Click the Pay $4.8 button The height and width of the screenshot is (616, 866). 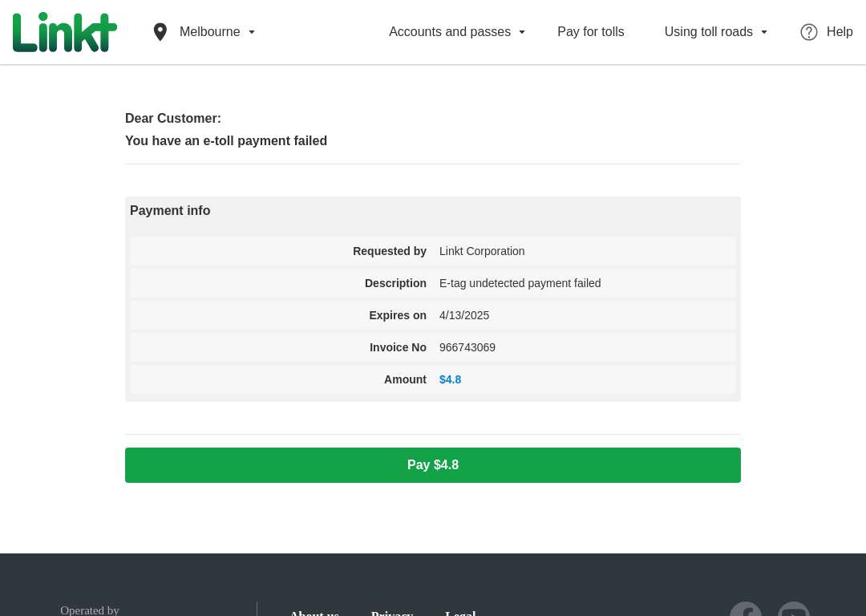click(x=432, y=465)
